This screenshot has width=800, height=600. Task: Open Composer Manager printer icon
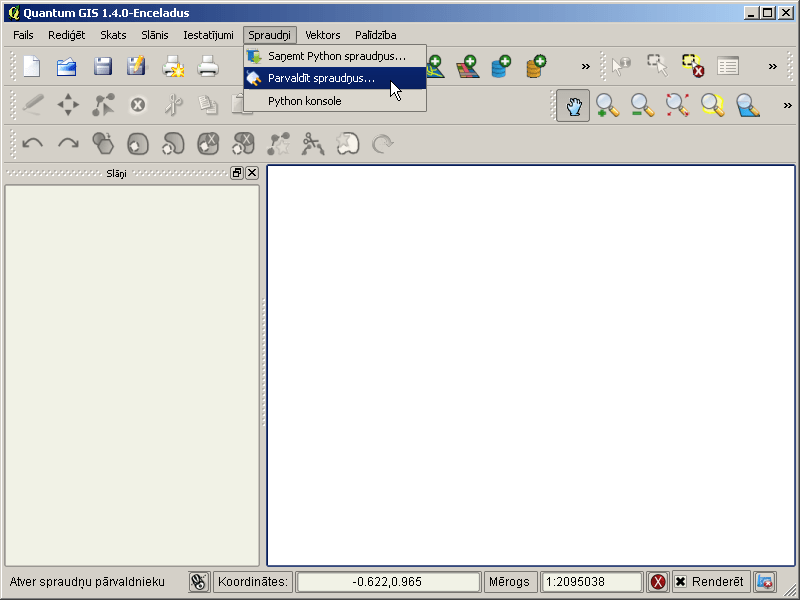(x=208, y=66)
